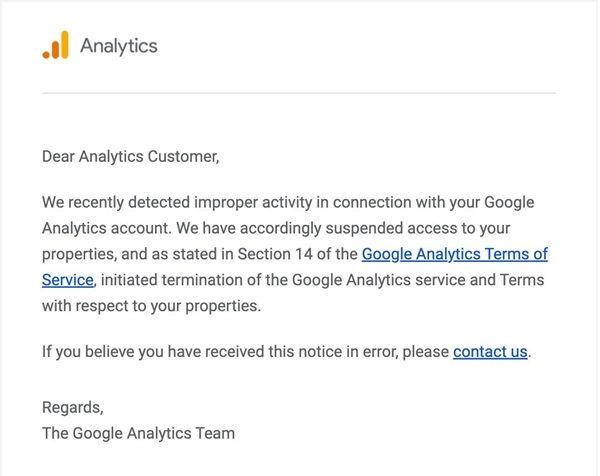The height and width of the screenshot is (476, 600).
Task: Open the Google Analytics Terms of Service link
Action: [x=454, y=254]
